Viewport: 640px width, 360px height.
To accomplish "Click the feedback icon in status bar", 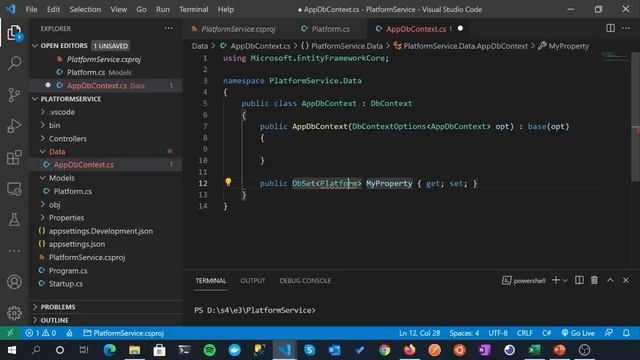I will click(x=609, y=333).
